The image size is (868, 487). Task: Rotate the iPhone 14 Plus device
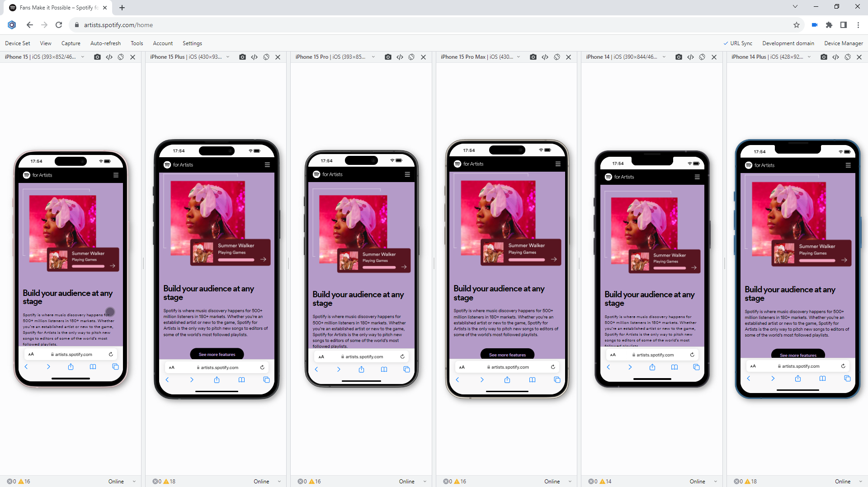tap(848, 57)
